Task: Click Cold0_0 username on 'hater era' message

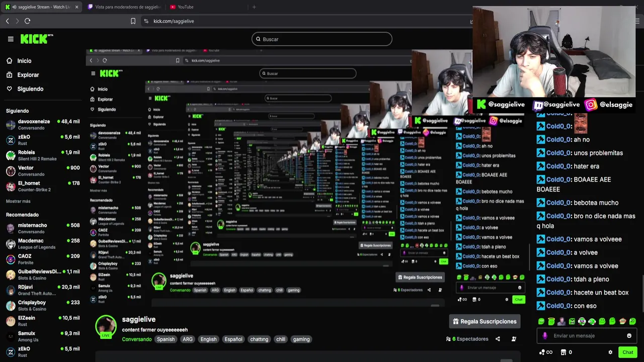Action: point(558,166)
